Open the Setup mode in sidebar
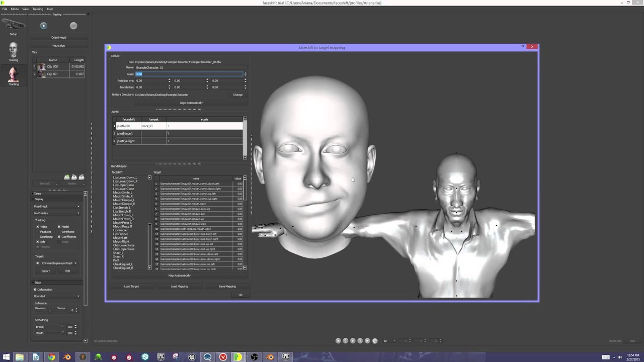The height and width of the screenshot is (362, 644). pos(13,26)
